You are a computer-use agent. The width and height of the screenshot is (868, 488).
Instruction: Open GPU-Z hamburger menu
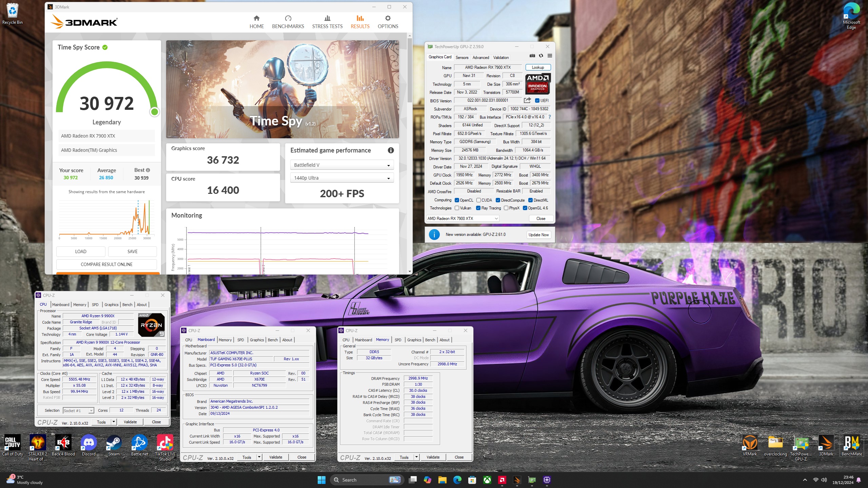(x=550, y=56)
